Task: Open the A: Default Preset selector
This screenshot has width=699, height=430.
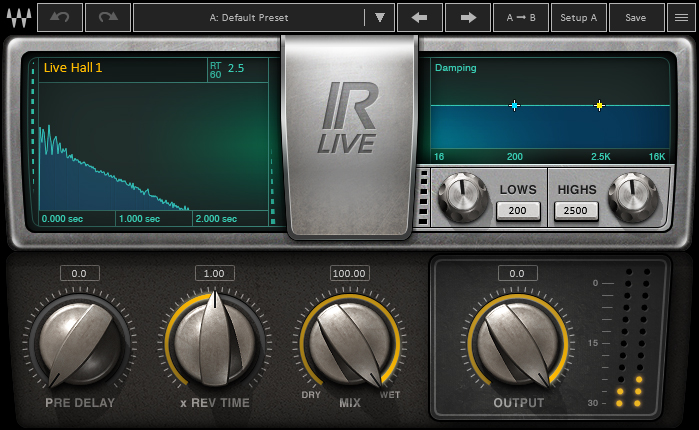Action: [x=248, y=18]
